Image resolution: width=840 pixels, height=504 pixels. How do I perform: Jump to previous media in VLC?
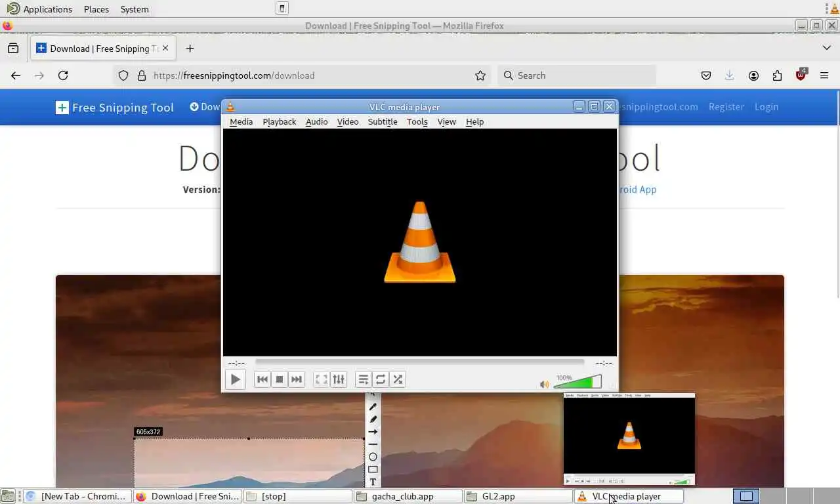pos(262,379)
